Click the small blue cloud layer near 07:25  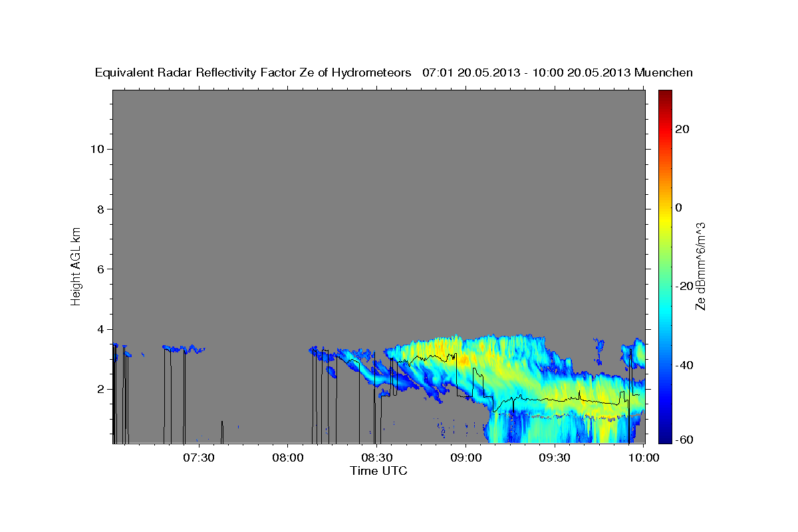[x=184, y=348]
